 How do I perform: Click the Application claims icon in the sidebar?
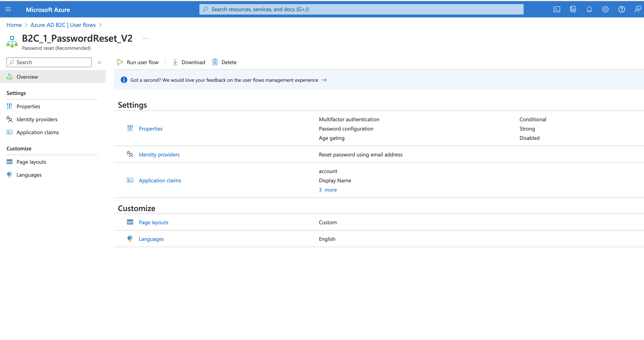[10, 132]
